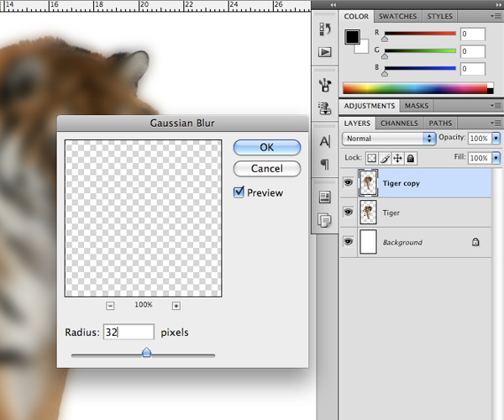Collapse panels with double-arrow icon

tap(333, 5)
